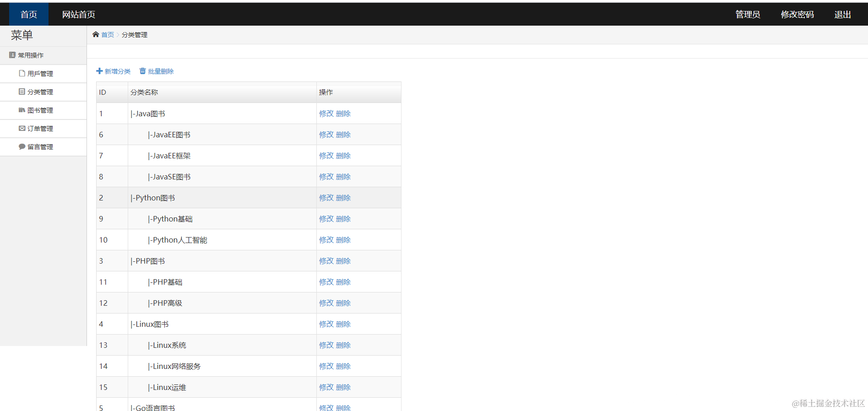Select the |-Python人工智能 category name

pos(178,240)
